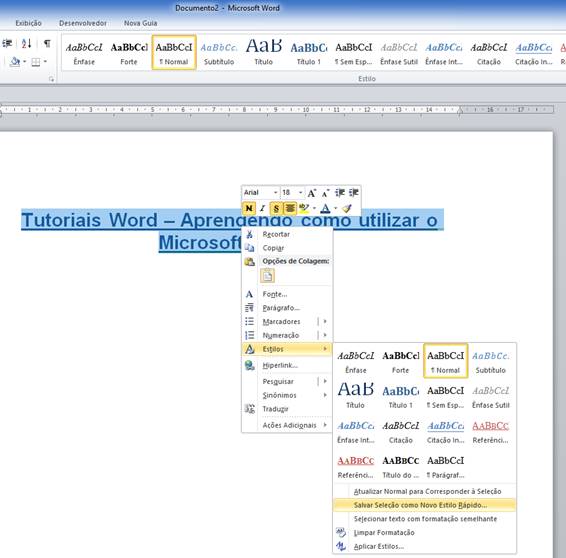This screenshot has height=558, width=566.
Task: Apply the font color in mini toolbar
Action: [x=325, y=208]
